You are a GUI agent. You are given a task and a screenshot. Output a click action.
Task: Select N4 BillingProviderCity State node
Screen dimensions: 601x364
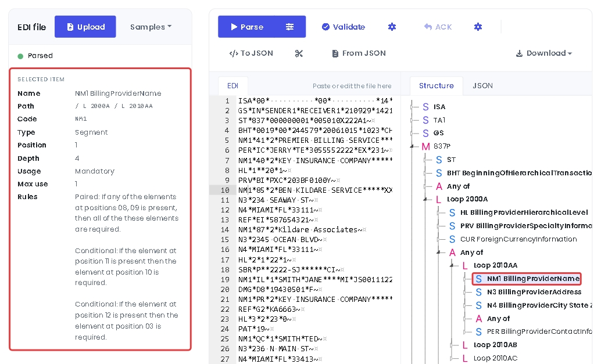(539, 305)
